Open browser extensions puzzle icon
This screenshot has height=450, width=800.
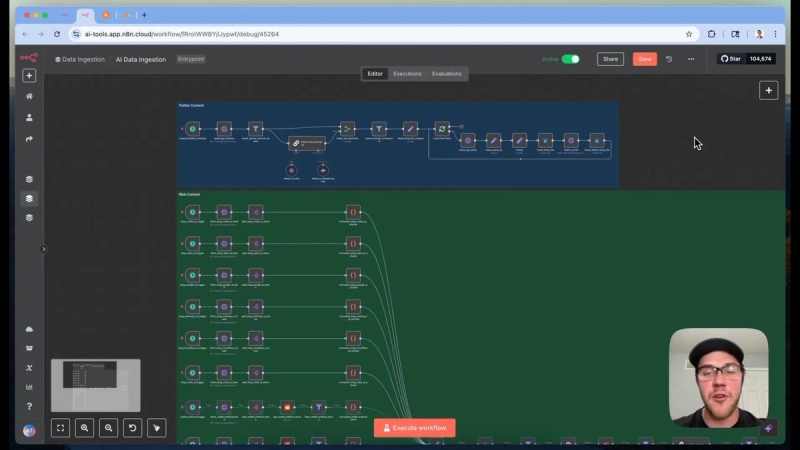[x=711, y=34]
